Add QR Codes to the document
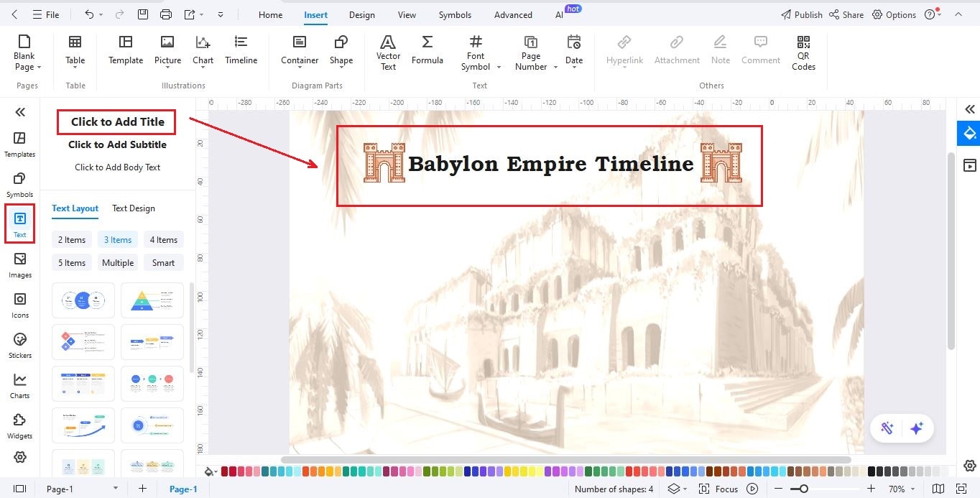 point(803,50)
